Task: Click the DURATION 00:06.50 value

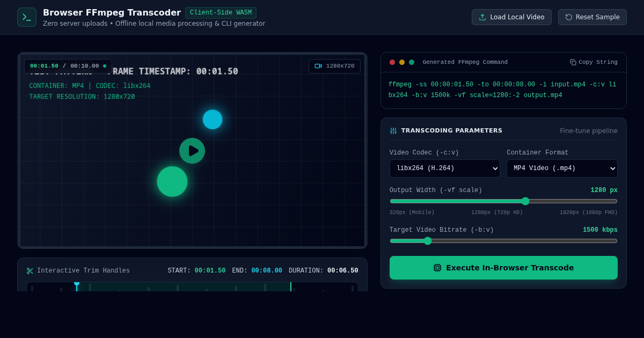Action: [343, 271]
